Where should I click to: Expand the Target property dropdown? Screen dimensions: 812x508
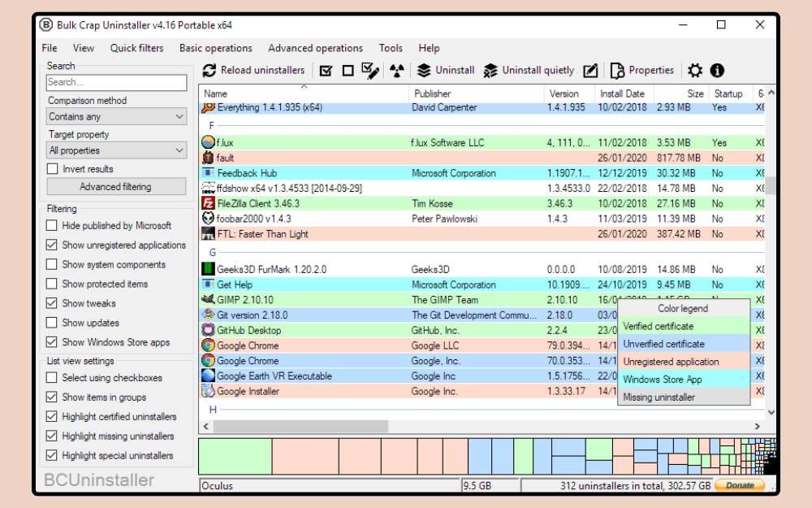117,150
